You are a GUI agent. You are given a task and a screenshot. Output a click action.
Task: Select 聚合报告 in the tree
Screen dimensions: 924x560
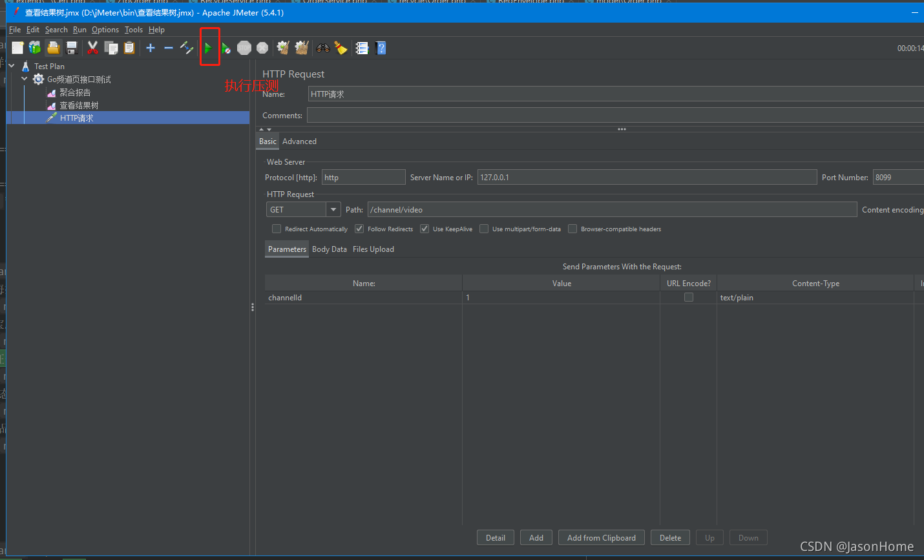point(75,92)
